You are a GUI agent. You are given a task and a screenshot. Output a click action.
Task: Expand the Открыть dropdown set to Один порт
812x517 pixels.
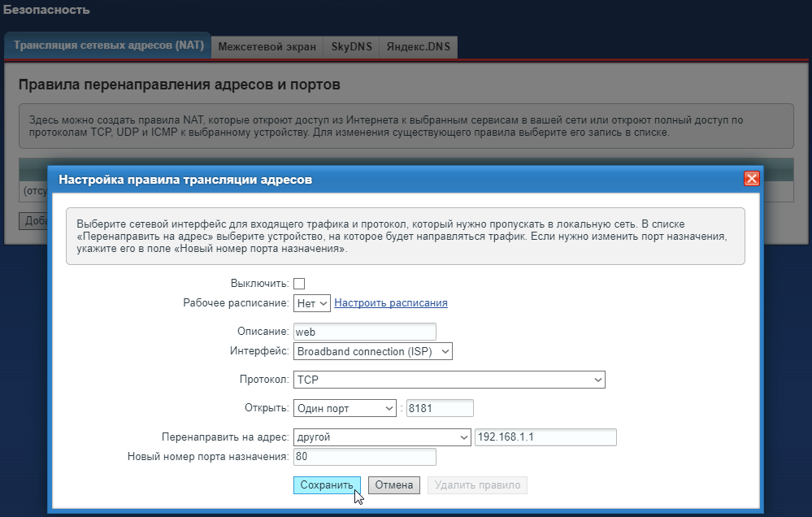click(345, 407)
